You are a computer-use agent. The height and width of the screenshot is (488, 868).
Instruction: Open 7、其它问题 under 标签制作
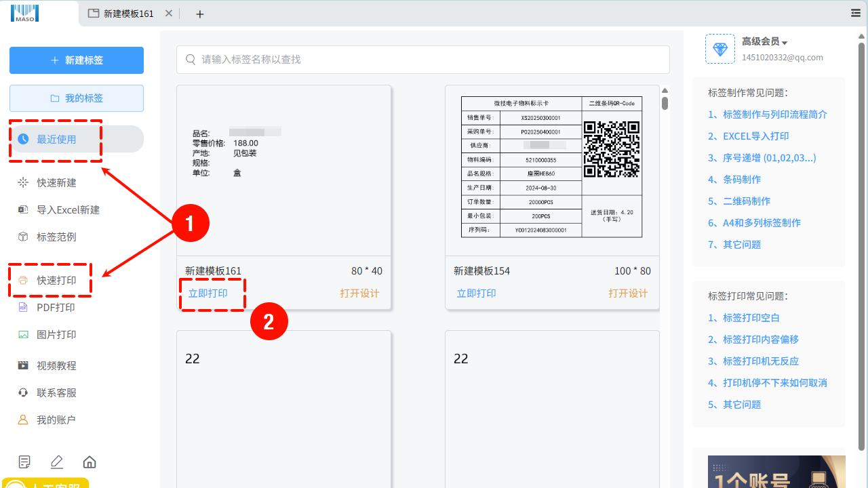(x=734, y=245)
